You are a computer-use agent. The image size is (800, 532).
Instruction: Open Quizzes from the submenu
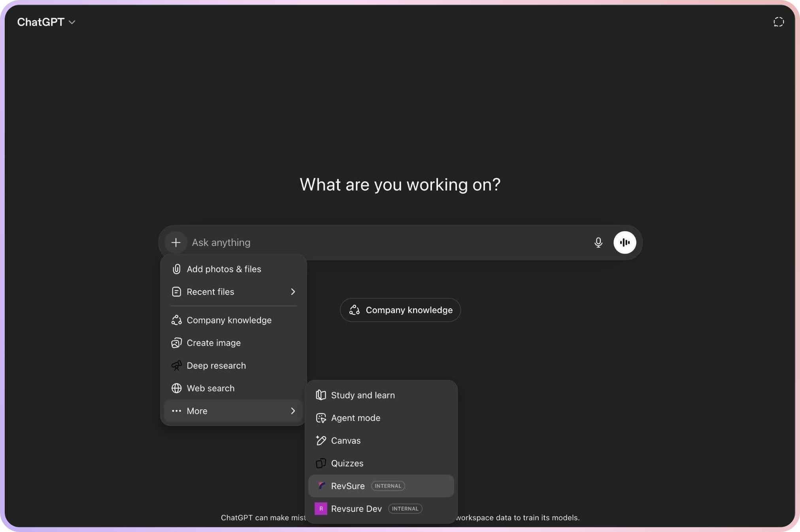click(x=347, y=463)
